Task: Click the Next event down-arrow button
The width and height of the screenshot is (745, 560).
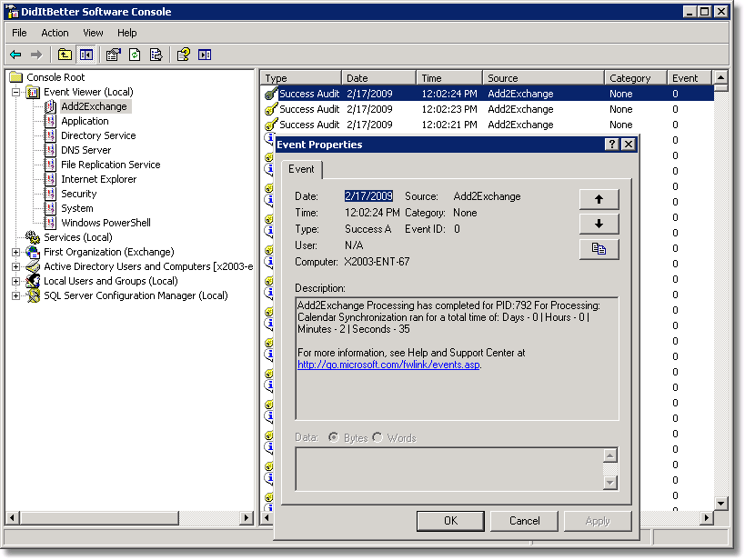Action: point(599,225)
